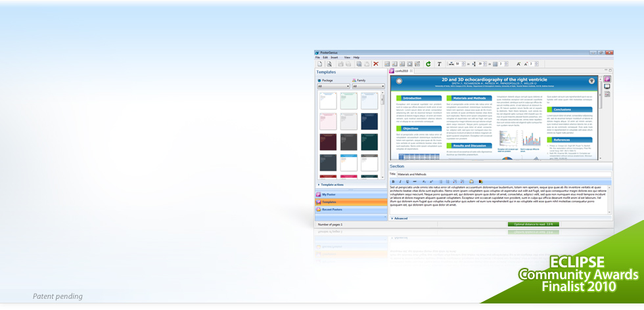
Task: Select the dark teal template thumbnail
Action: (369, 142)
